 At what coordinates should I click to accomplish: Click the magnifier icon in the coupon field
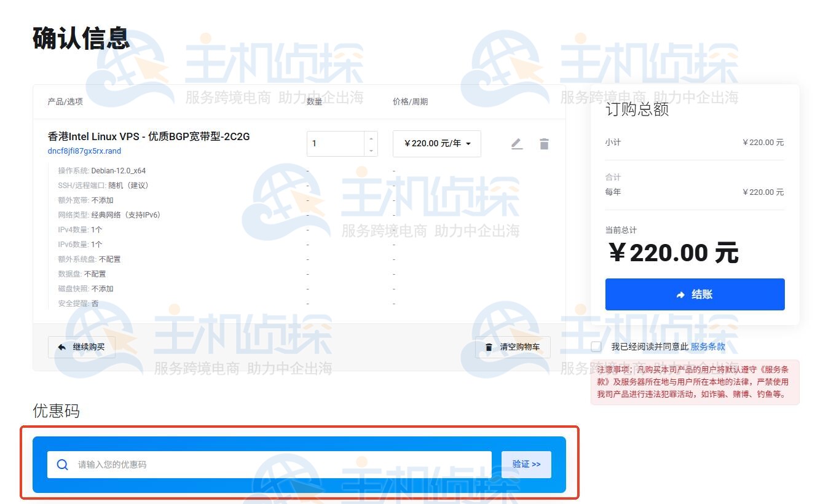(61, 464)
